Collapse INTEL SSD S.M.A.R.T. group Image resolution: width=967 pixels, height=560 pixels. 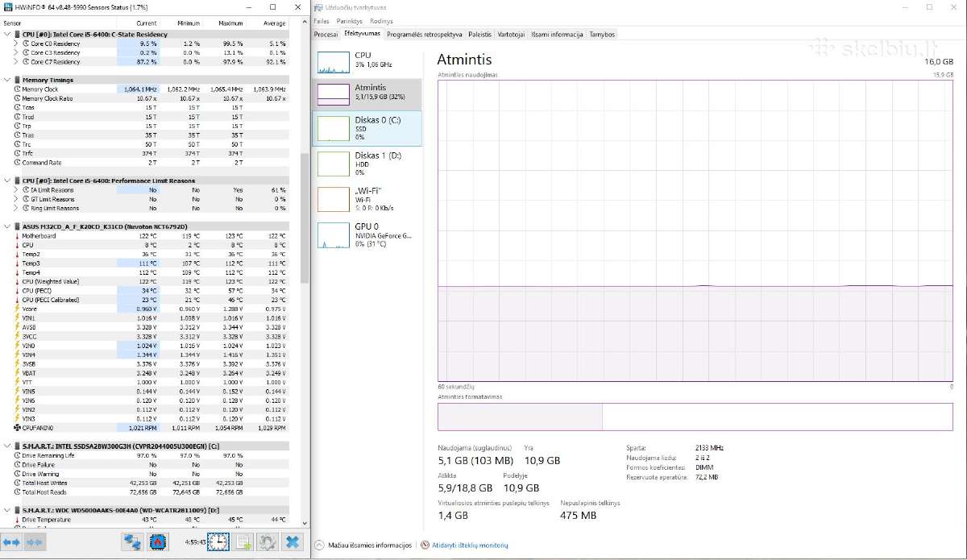tap(7, 446)
